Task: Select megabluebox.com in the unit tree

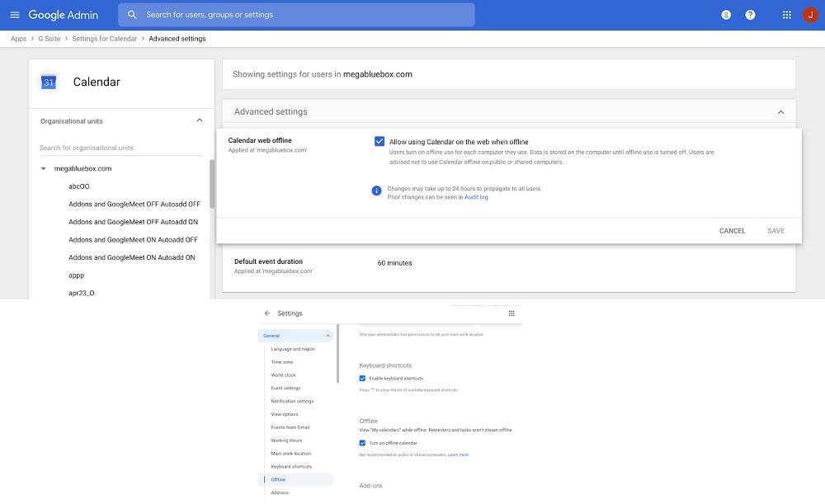Action: 82,169
